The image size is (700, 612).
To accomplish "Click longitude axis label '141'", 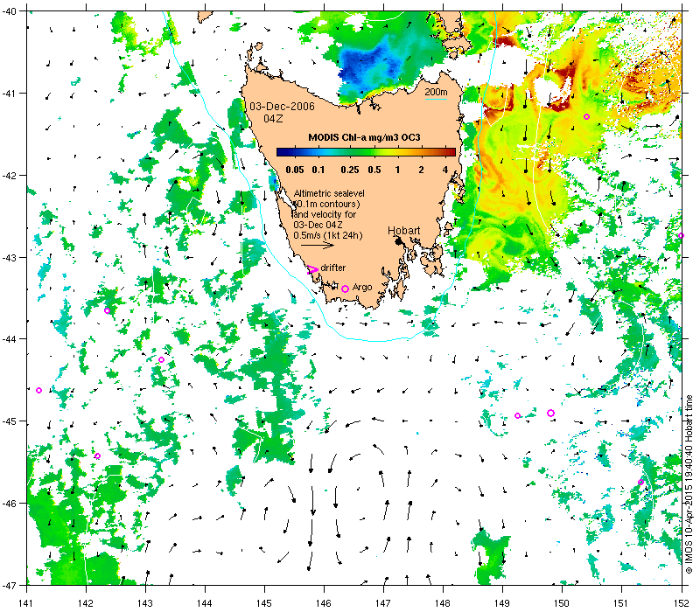I will [x=26, y=603].
